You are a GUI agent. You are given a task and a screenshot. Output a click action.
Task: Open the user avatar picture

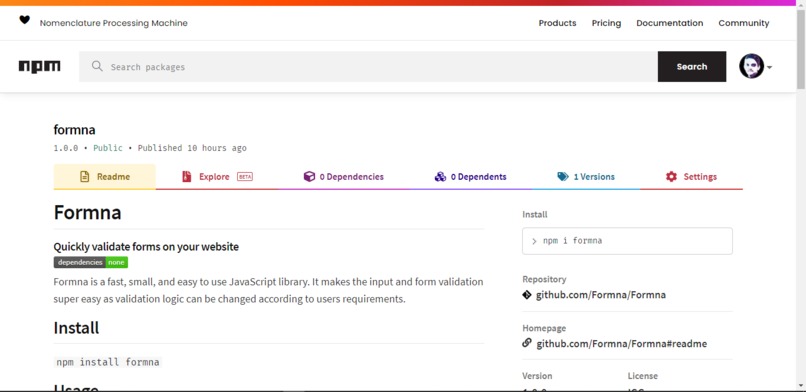coord(751,66)
